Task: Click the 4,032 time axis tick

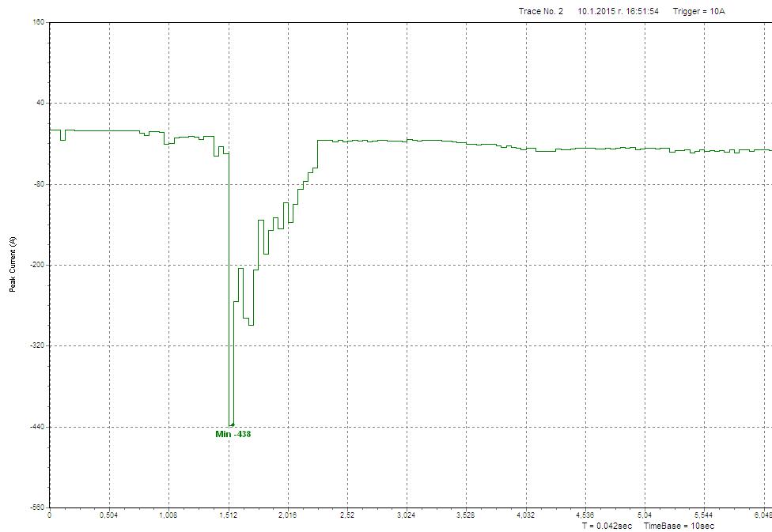Action: 526,515
